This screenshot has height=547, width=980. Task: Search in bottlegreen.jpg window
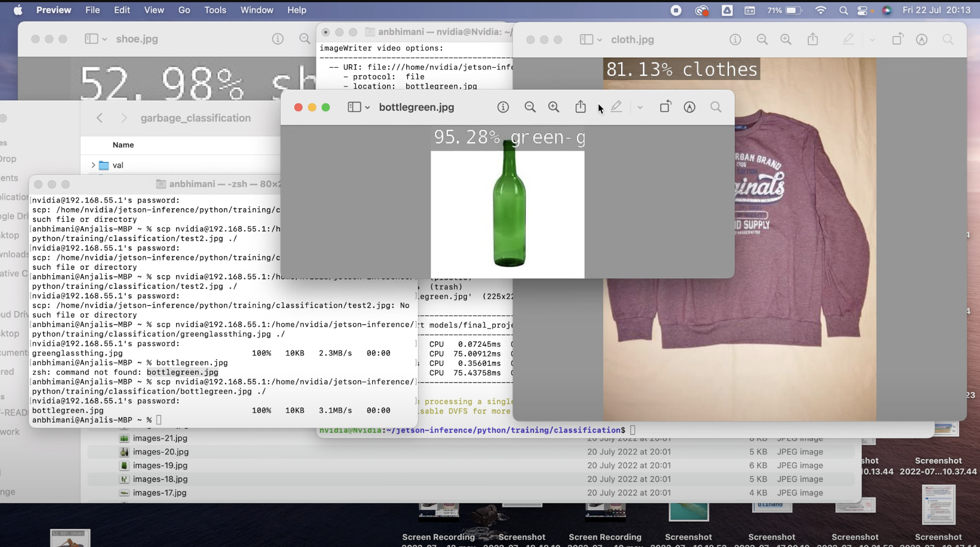pyautogui.click(x=716, y=107)
